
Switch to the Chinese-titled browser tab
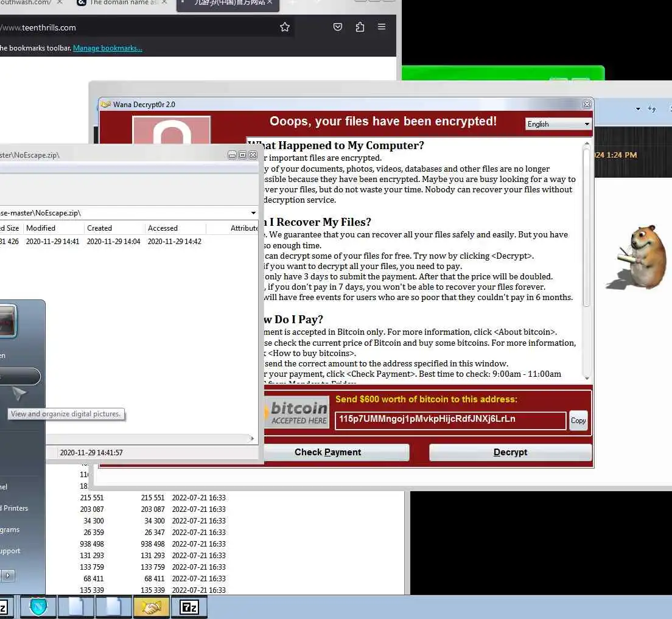point(228,4)
